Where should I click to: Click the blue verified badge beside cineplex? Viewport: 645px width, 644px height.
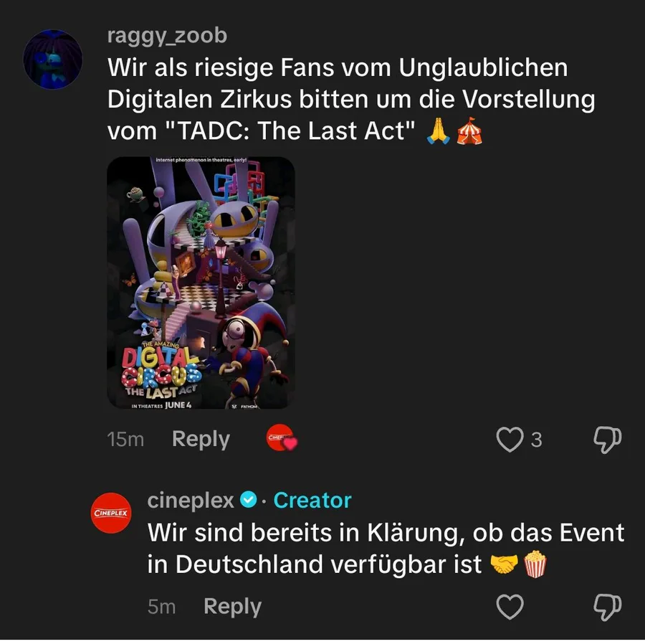(x=249, y=500)
